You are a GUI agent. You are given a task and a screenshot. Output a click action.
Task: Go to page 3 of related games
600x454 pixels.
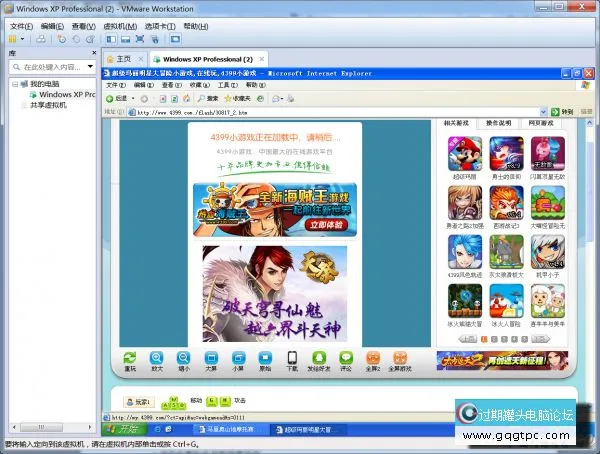coord(504,339)
